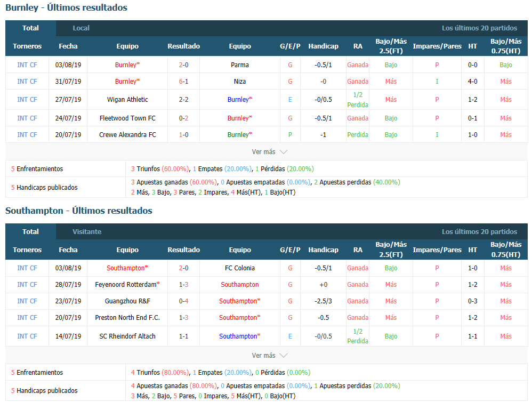Switch to the Visitante tab
532x402 pixels.
tap(87, 232)
